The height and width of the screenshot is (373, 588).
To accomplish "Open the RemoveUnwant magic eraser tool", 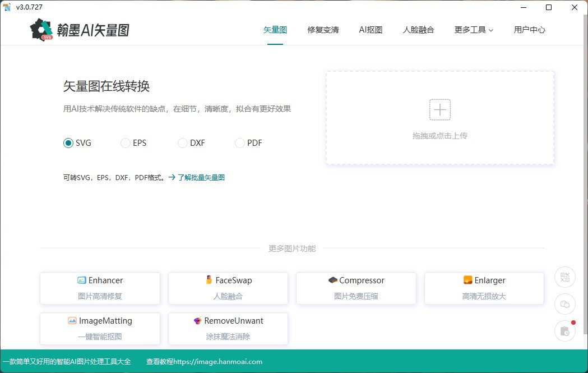I will [x=228, y=328].
